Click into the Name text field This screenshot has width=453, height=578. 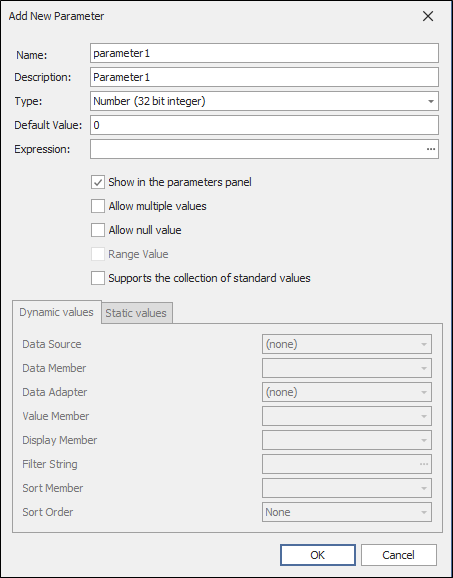pos(264,53)
